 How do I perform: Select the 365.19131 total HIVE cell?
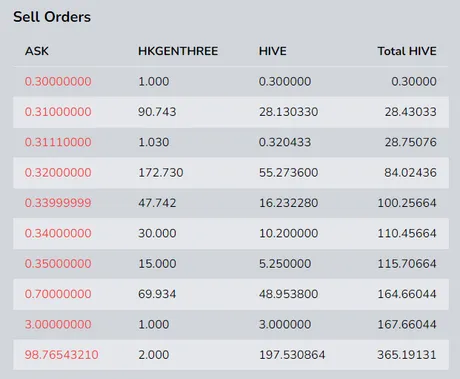(407, 354)
